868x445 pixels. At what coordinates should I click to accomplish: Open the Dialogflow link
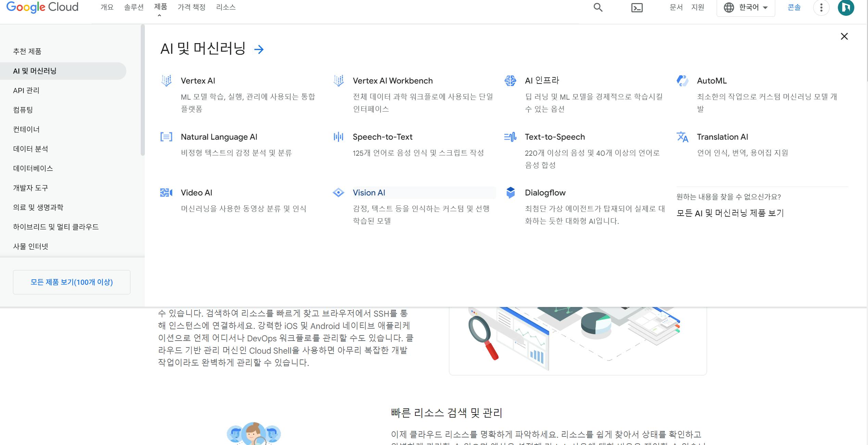point(545,193)
